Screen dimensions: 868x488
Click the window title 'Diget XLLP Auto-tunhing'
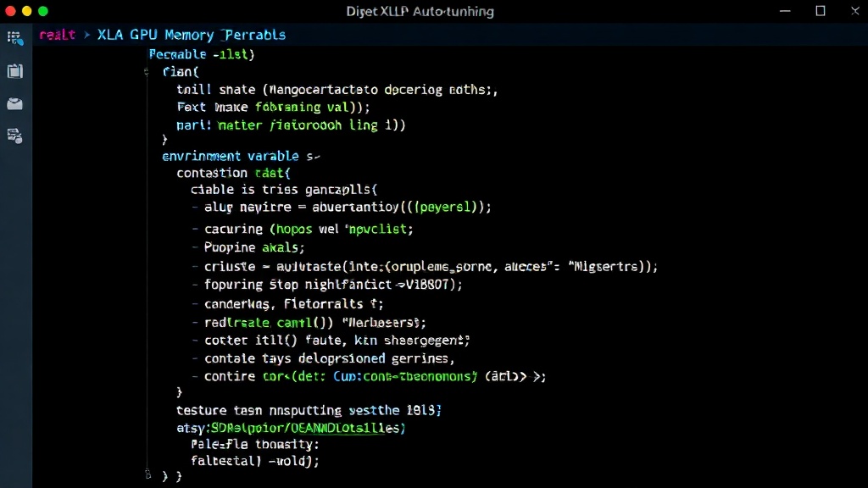click(x=420, y=11)
